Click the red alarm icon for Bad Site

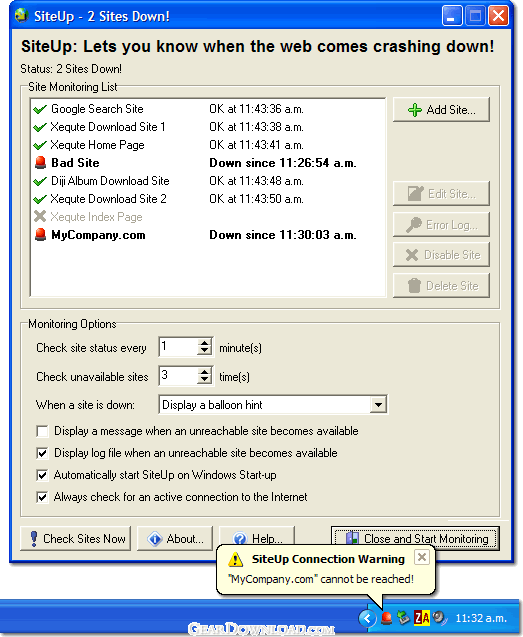[40, 163]
